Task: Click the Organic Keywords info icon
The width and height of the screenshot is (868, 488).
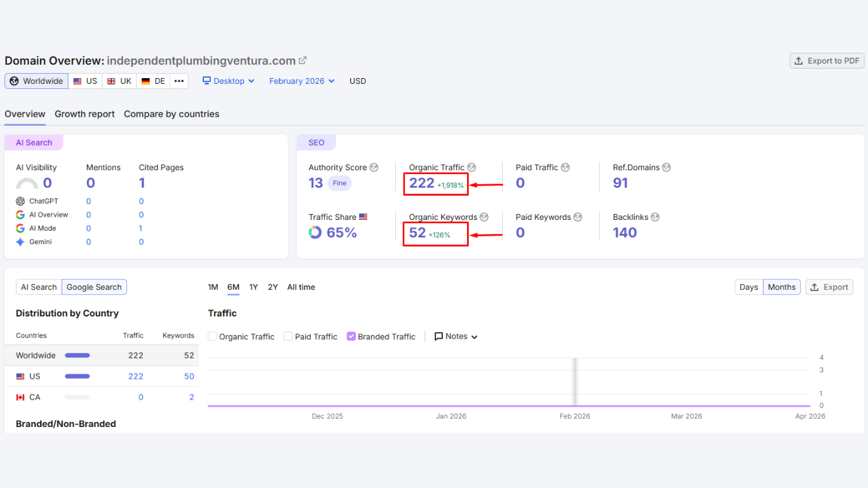Action: click(484, 217)
